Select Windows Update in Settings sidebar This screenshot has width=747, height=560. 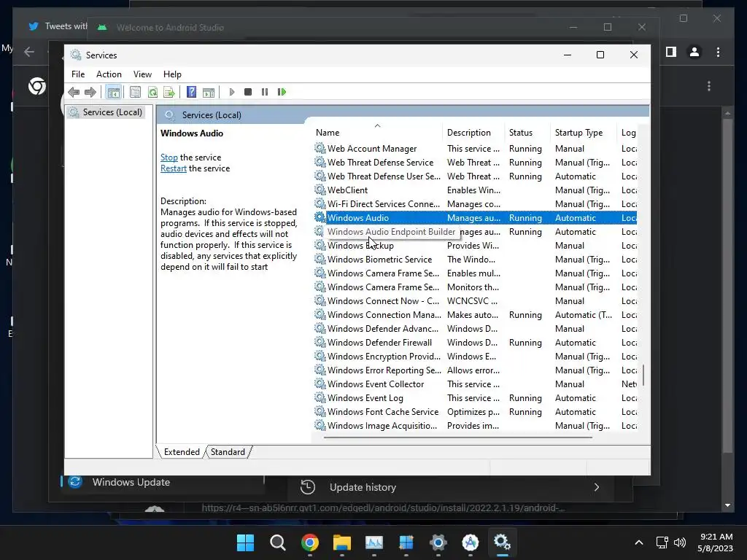162,482
